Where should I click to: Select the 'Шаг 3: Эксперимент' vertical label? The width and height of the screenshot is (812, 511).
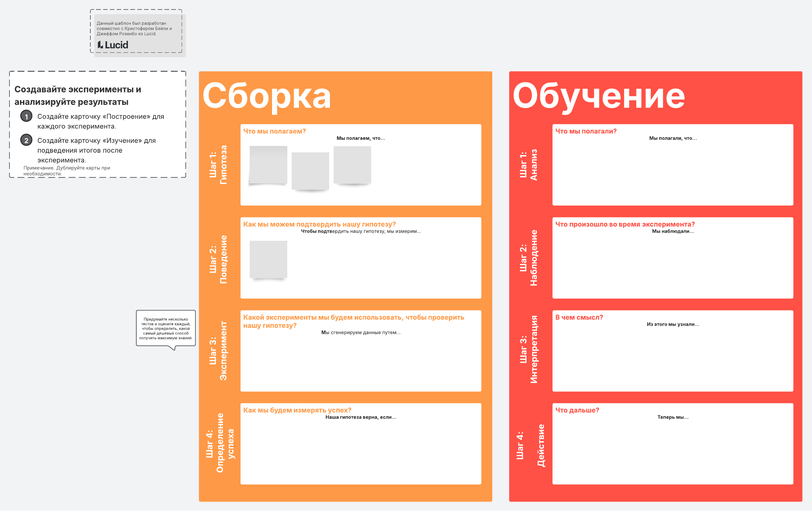pyautogui.click(x=218, y=351)
